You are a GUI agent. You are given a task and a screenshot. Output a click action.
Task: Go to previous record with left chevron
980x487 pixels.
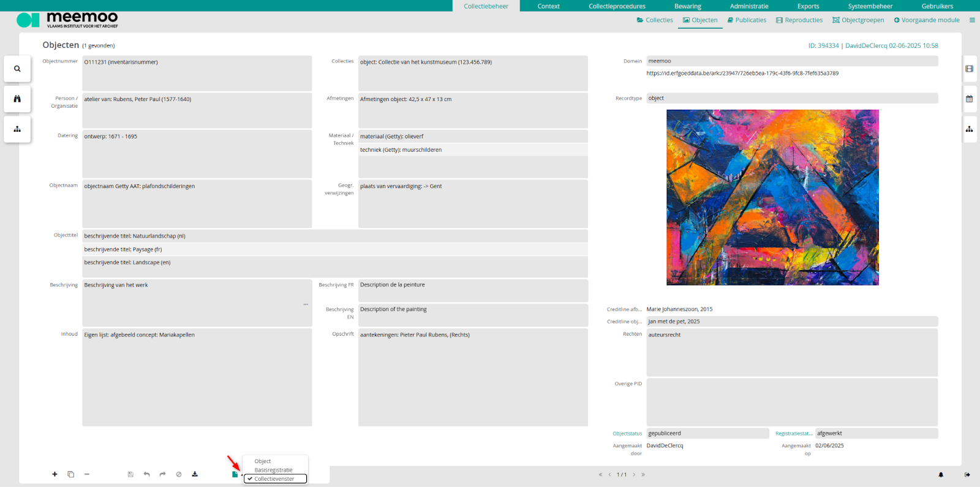coord(609,475)
